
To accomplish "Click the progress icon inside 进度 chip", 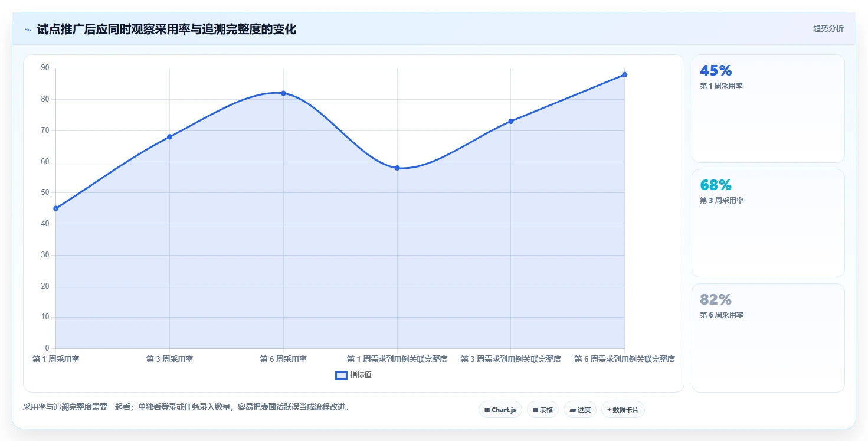I will click(572, 410).
